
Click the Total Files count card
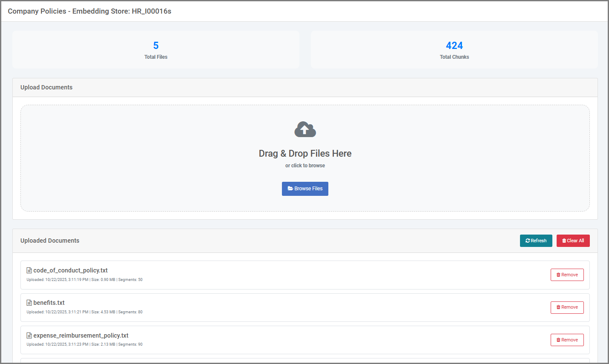coord(156,50)
